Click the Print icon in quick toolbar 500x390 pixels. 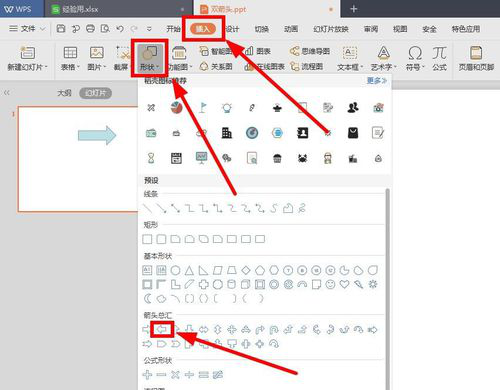[x=90, y=29]
